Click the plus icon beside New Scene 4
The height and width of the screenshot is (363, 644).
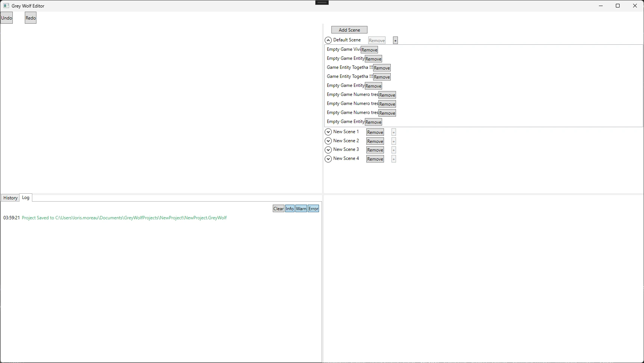(394, 159)
